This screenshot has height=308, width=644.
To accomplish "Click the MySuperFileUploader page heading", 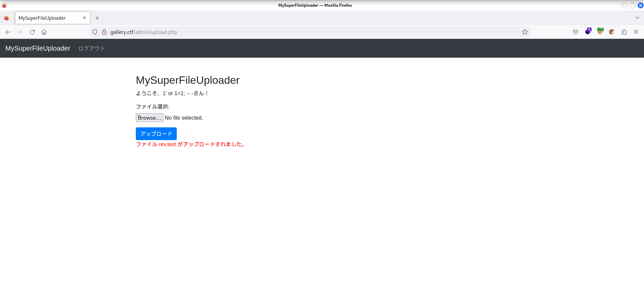I will 187,80.
